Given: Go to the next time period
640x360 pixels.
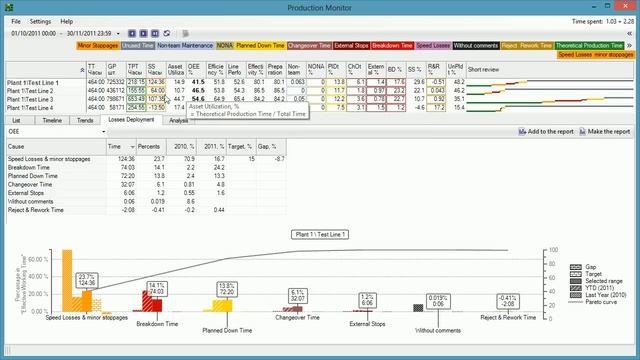Looking at the screenshot, I should click(x=143, y=33).
